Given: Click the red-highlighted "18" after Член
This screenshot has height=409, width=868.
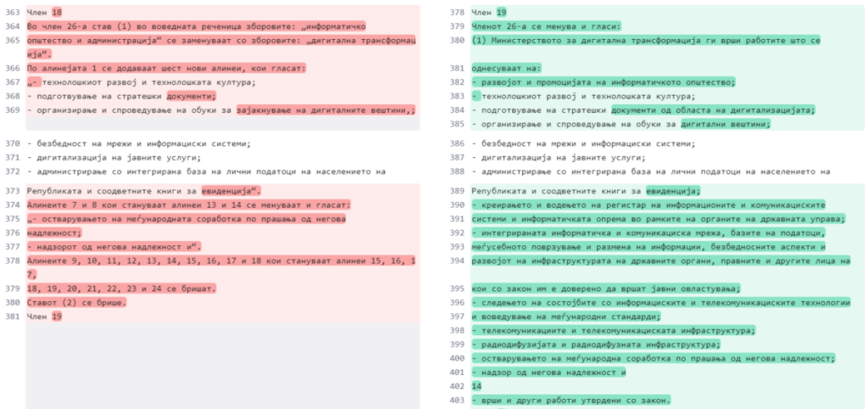Looking at the screenshot, I should [x=57, y=13].
